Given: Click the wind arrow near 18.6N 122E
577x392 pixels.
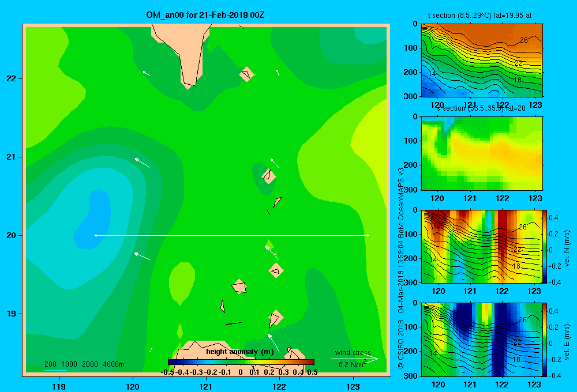Looking at the screenshot, I should coord(273,342).
